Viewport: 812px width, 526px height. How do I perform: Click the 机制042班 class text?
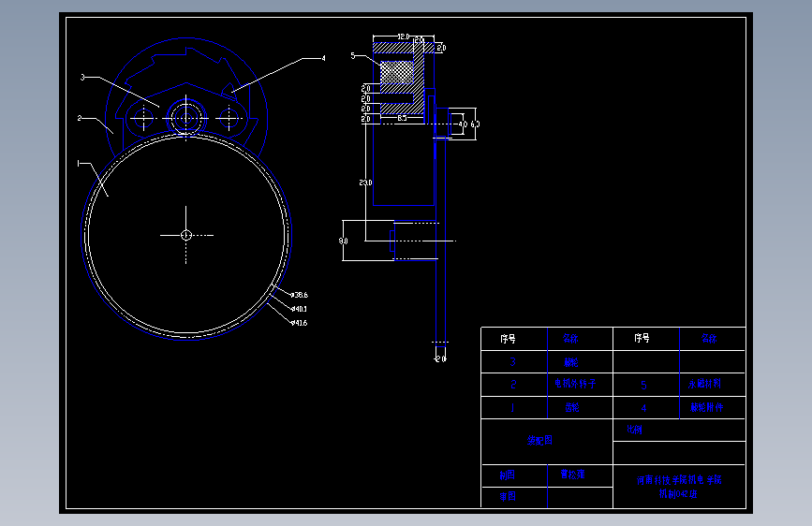tap(678, 494)
